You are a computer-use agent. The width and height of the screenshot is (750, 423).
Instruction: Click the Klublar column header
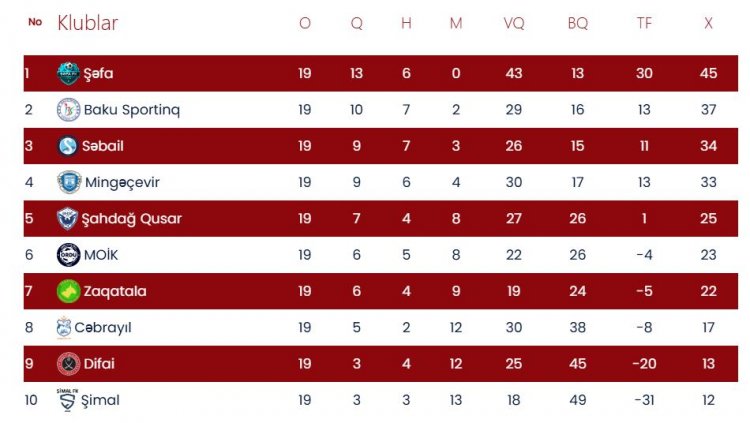click(x=88, y=23)
